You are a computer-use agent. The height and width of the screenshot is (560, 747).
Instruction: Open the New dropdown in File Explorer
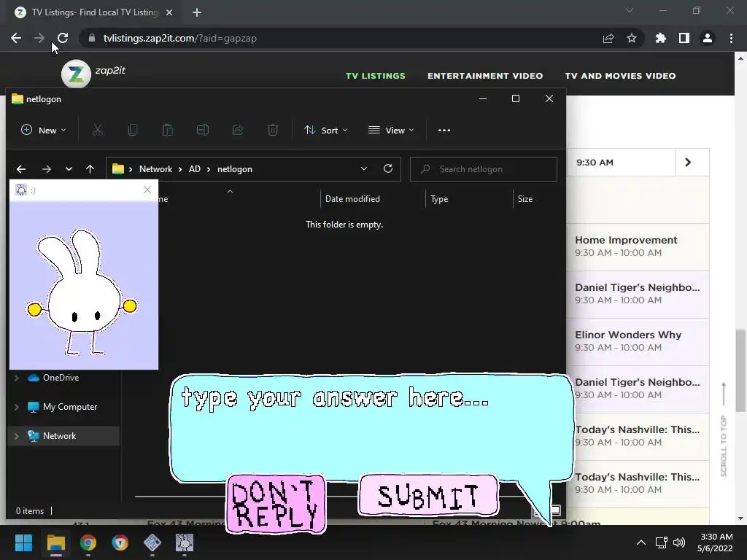point(44,130)
